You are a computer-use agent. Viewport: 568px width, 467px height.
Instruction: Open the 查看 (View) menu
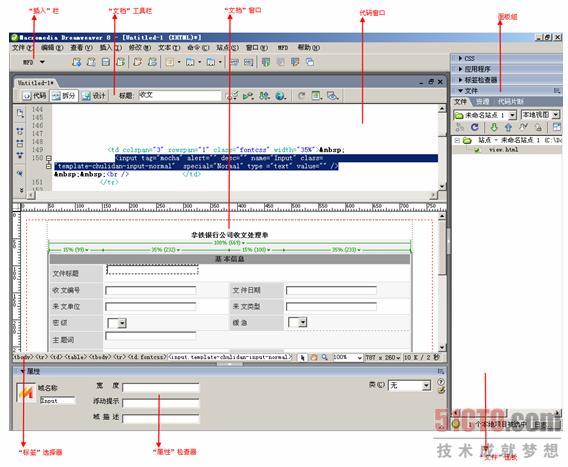pyautogui.click(x=82, y=48)
